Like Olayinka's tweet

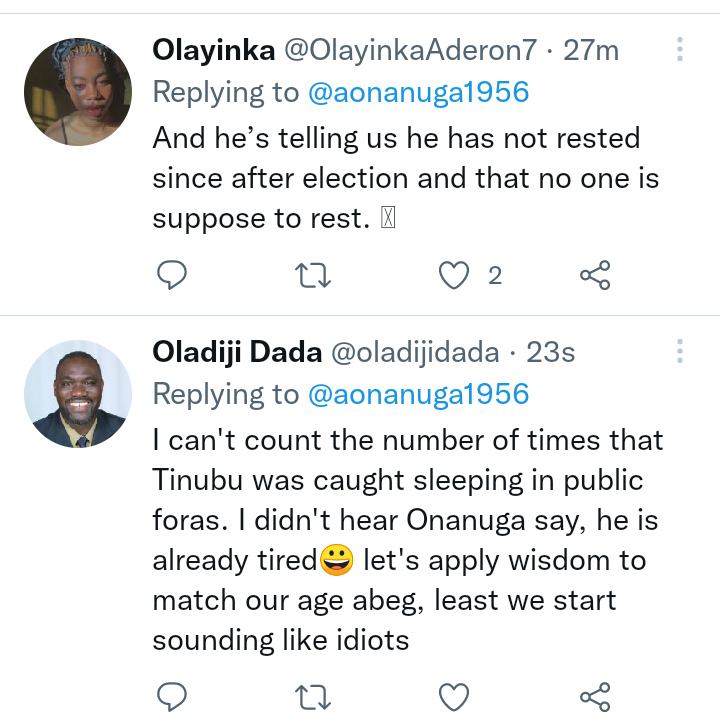454,275
